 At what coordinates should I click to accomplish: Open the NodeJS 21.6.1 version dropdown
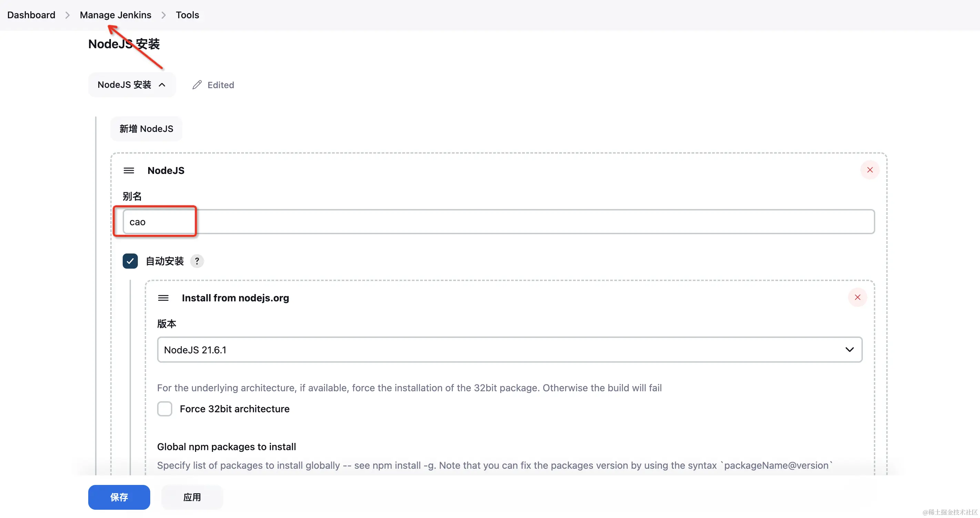509,350
